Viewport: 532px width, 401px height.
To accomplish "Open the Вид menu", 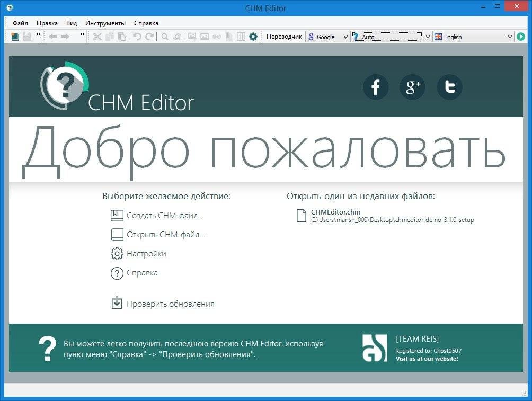I will (x=71, y=23).
